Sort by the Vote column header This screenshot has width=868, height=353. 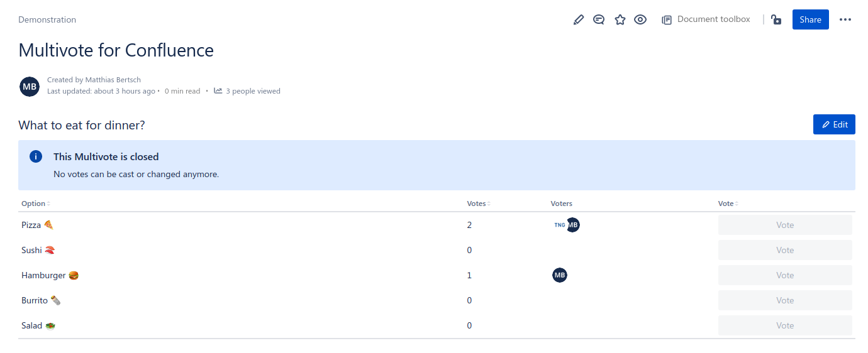727,204
